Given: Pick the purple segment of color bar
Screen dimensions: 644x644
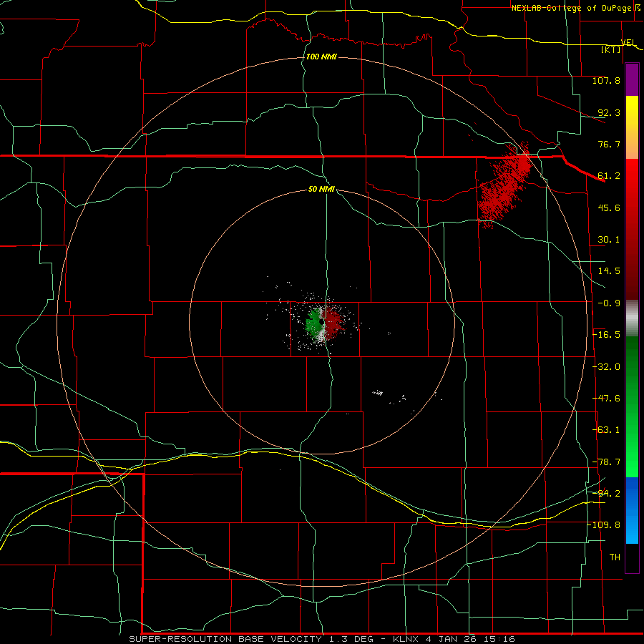Looking at the screenshot, I should click(x=632, y=79).
